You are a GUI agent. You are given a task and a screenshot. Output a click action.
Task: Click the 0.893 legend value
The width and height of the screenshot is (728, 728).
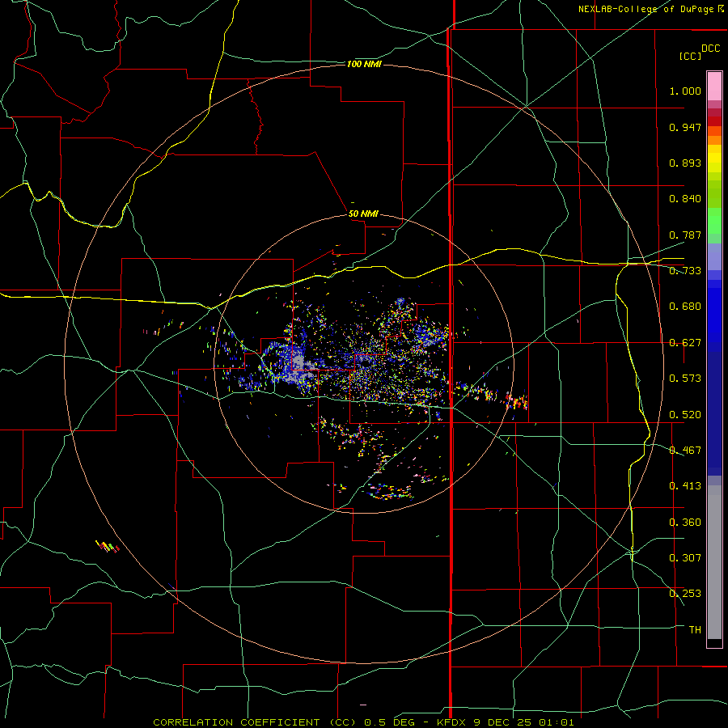685,163
